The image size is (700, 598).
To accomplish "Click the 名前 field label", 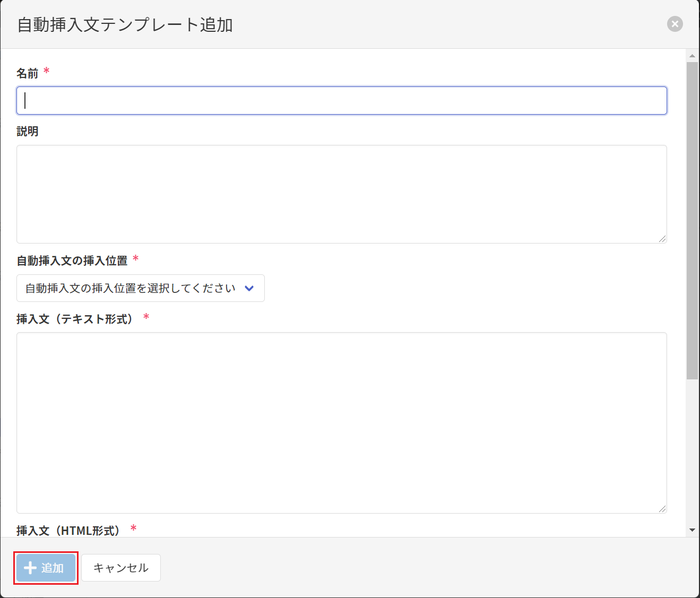I will (x=28, y=73).
